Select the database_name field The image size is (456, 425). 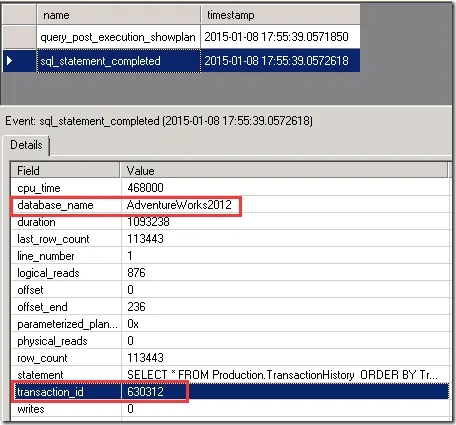click(55, 205)
